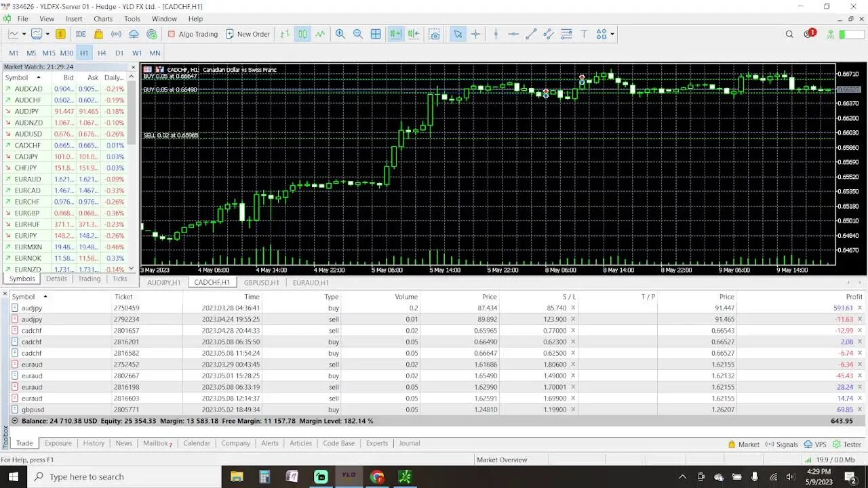Open the Tester link in status area

pyautogui.click(x=846, y=445)
